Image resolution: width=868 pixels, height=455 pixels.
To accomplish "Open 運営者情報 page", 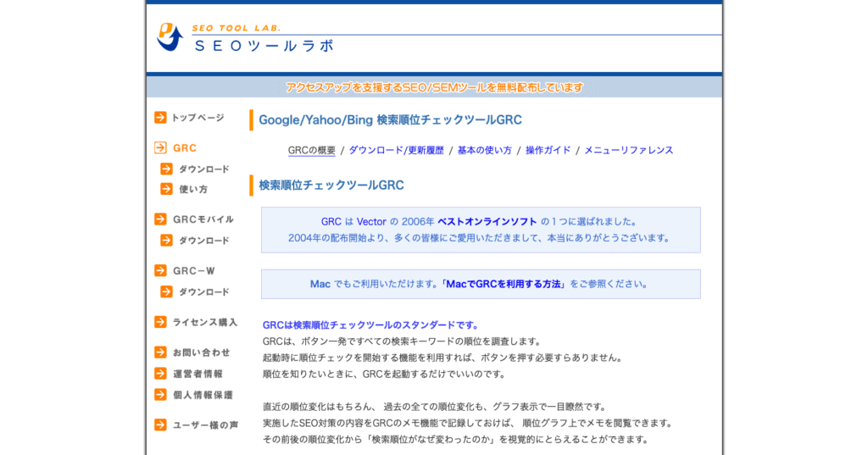I will pos(198,374).
